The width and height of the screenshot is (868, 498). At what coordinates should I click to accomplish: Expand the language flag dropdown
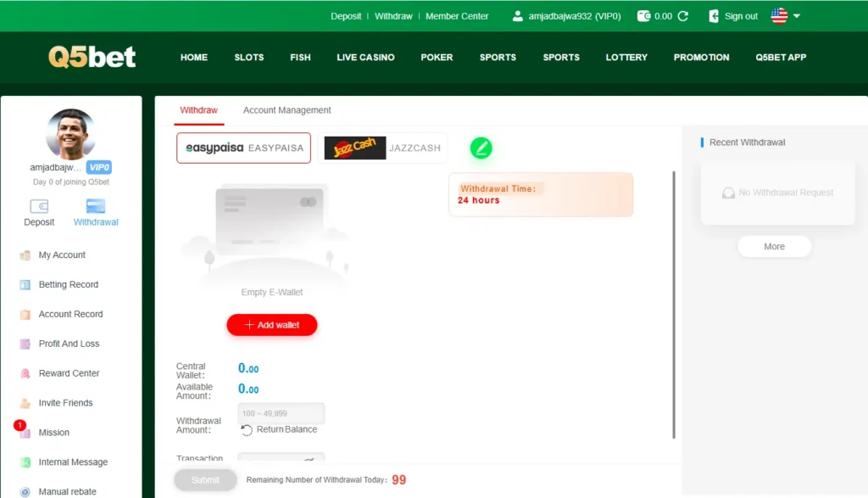pos(786,16)
